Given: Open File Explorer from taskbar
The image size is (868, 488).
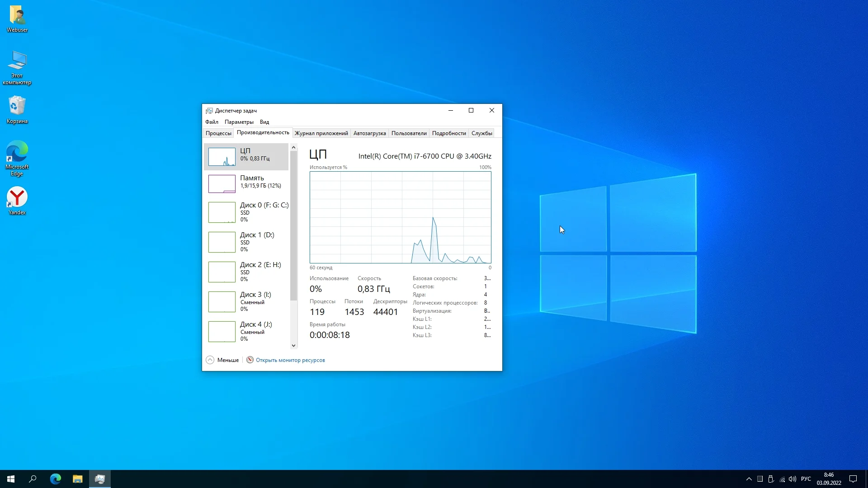Looking at the screenshot, I should (78, 479).
